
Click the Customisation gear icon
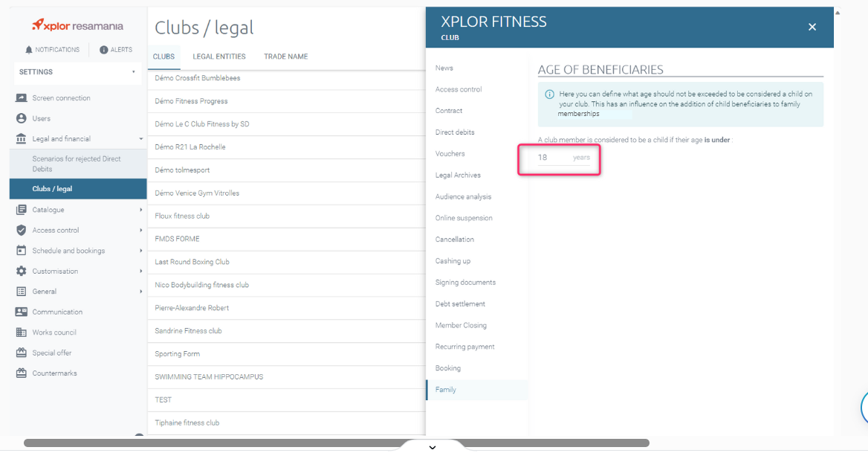[21, 272]
